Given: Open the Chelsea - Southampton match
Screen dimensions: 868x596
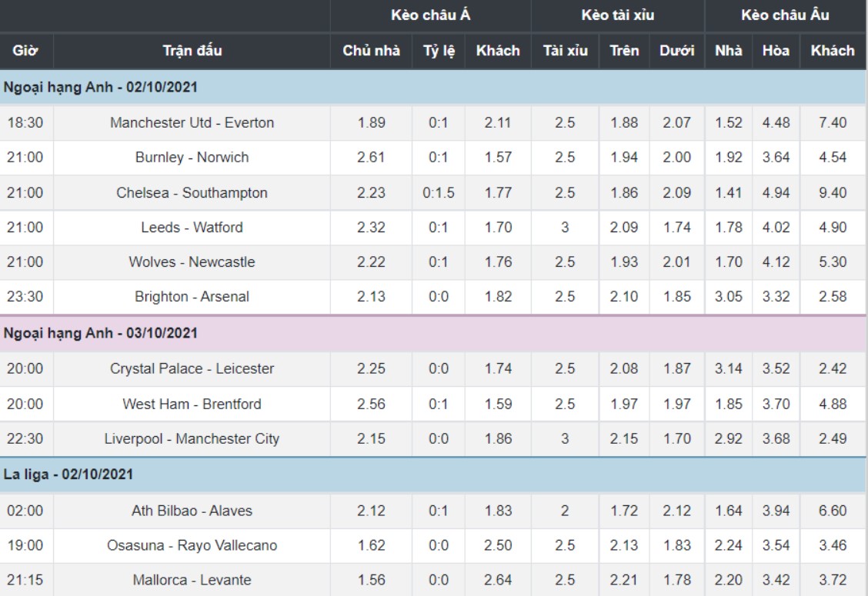Looking at the screenshot, I should (192, 192).
